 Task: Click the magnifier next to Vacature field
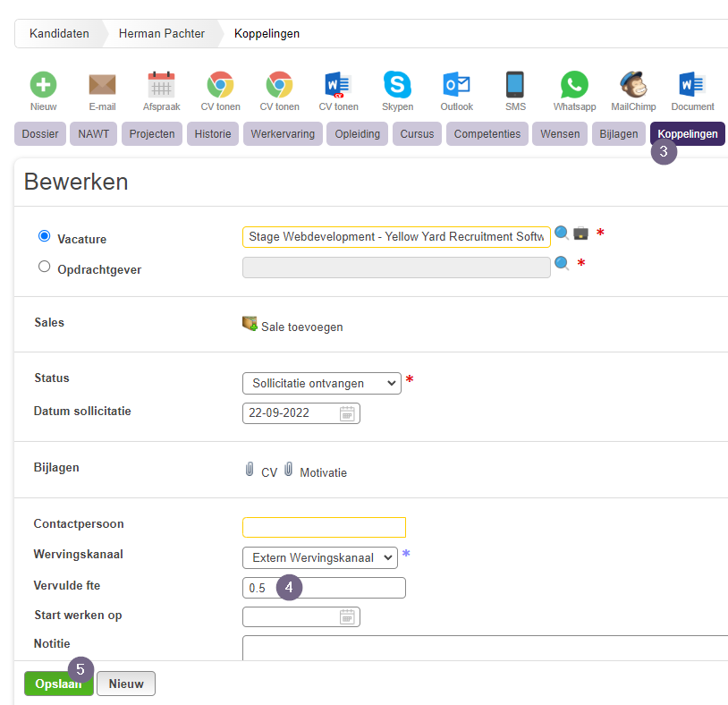pyautogui.click(x=562, y=233)
